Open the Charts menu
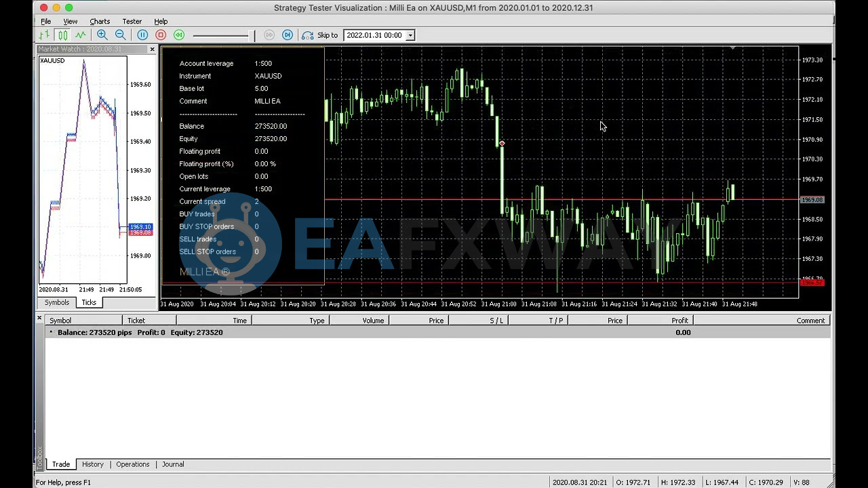The image size is (868, 488). [99, 22]
